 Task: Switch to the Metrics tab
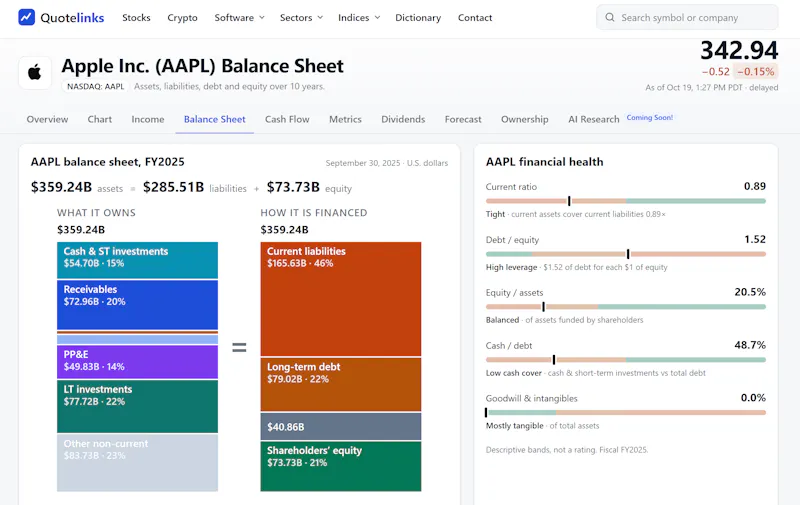point(345,119)
